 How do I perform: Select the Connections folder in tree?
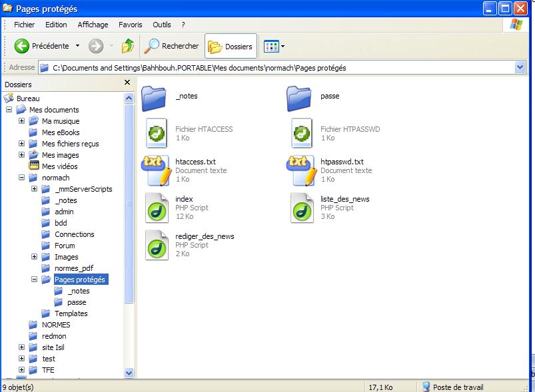click(75, 234)
